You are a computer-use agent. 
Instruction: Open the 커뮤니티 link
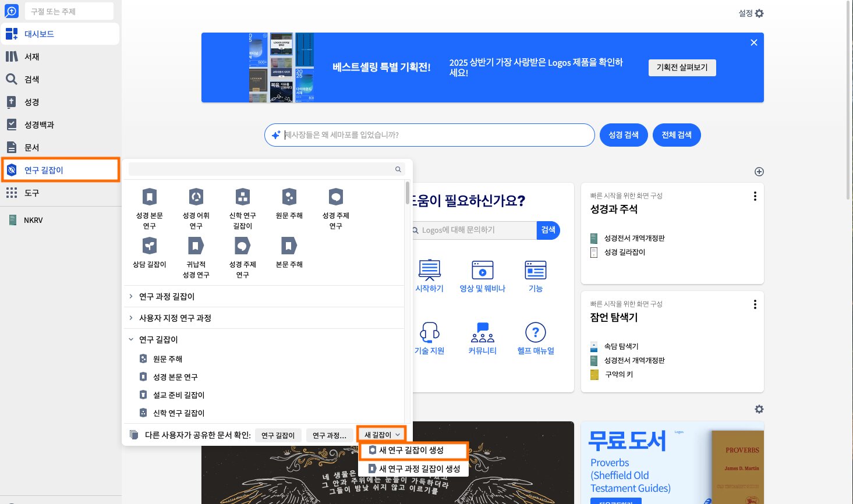[483, 338]
